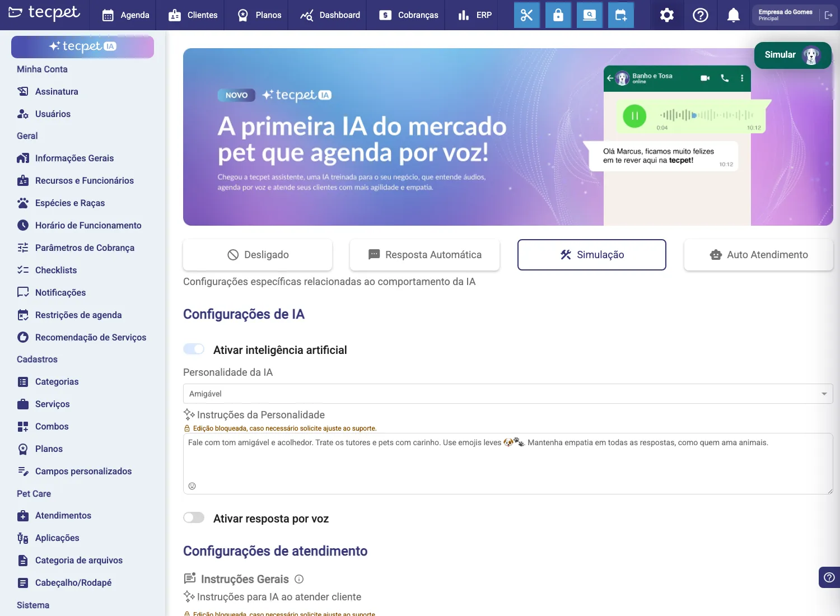
Task: Enable Ativar resposta por voz switch
Action: (194, 518)
